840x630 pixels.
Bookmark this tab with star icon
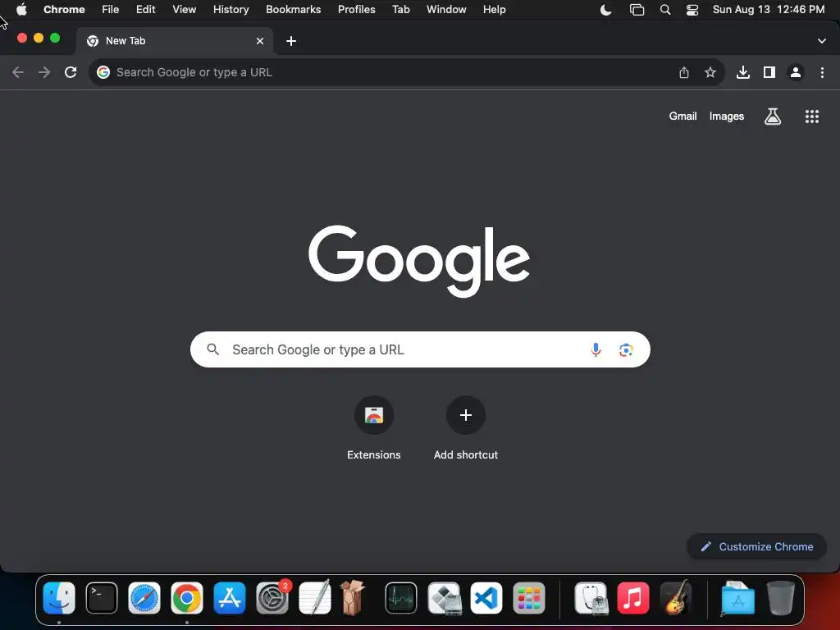tap(710, 72)
